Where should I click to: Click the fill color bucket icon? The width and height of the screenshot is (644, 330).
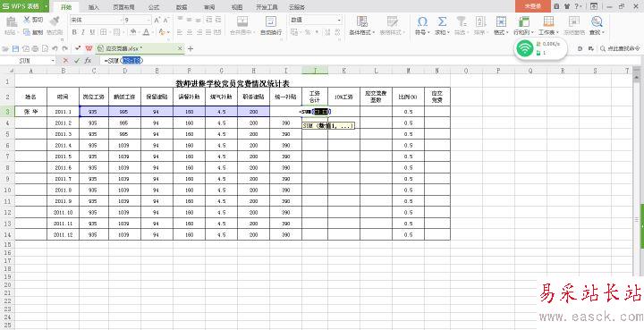pos(133,32)
